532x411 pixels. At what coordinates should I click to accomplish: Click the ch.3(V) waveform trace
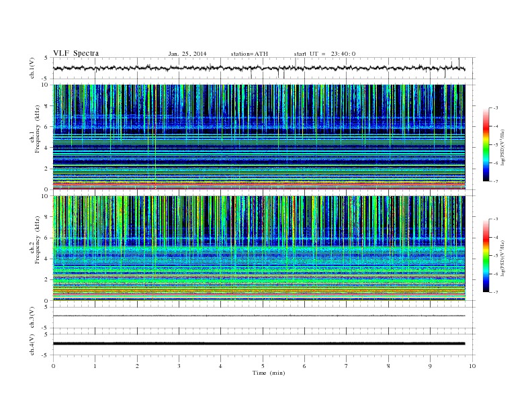click(259, 316)
